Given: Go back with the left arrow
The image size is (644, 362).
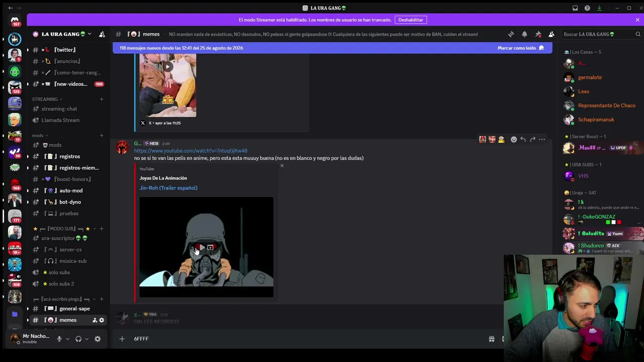Looking at the screenshot, I should click(11, 8).
